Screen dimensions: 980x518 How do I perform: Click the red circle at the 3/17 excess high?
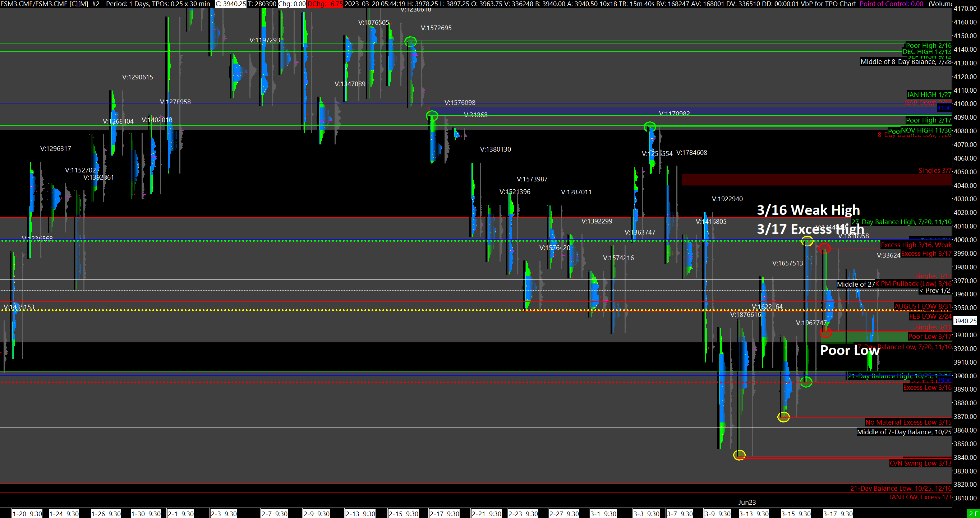pos(824,249)
